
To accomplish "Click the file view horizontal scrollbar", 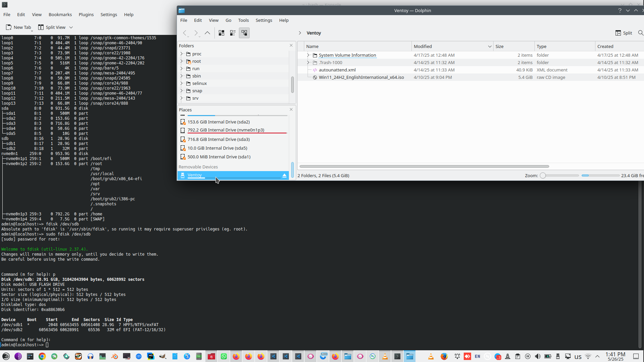I will (424, 166).
